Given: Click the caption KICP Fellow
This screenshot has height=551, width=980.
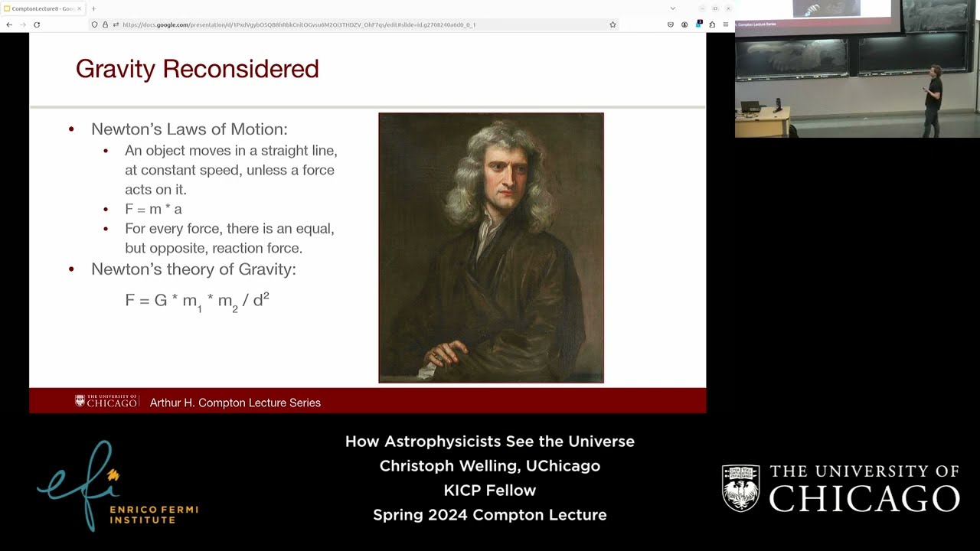Looking at the screenshot, I should 490,491.
